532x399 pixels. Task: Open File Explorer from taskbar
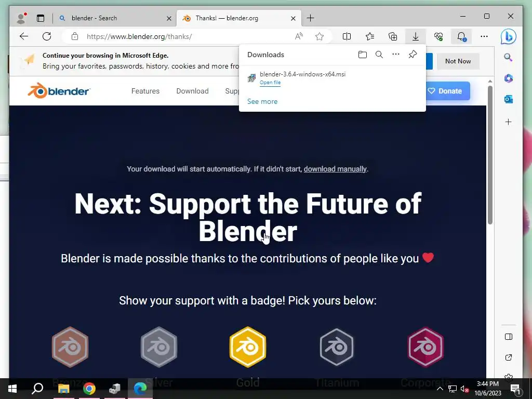pyautogui.click(x=63, y=389)
